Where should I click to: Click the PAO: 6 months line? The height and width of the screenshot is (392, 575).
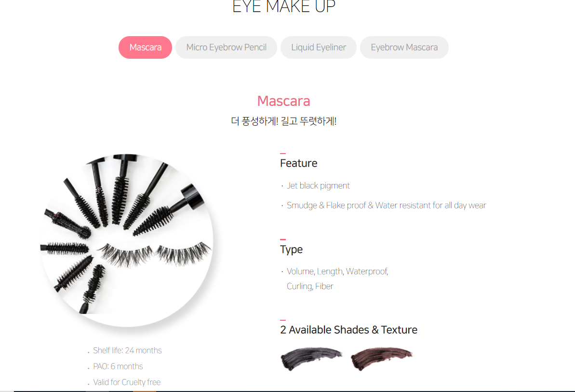click(x=118, y=366)
